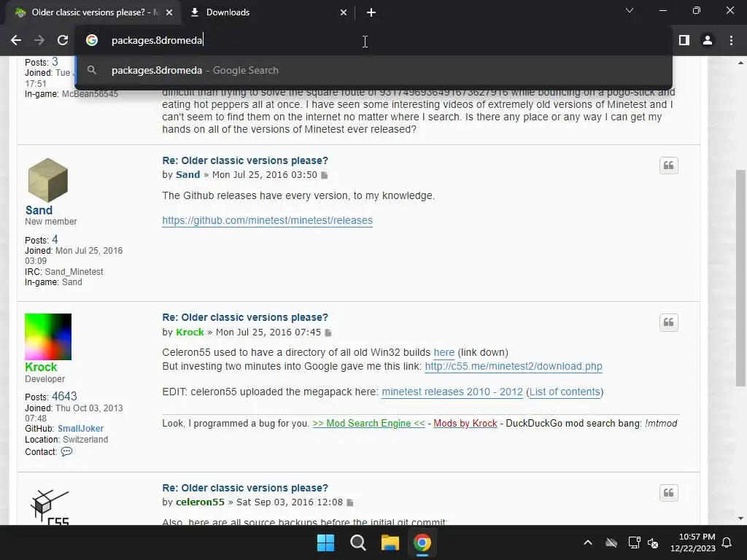Open author link Sand in byline
Viewport: 747px width, 560px height.
coord(187,175)
